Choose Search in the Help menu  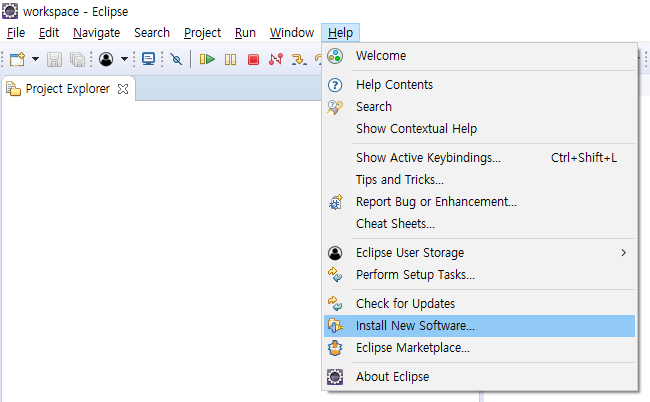pyautogui.click(x=479, y=107)
